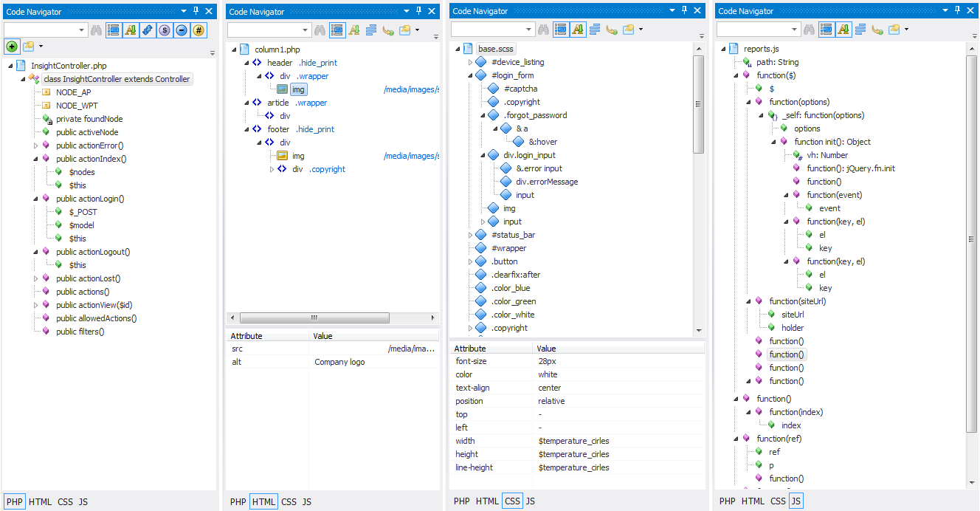The height and width of the screenshot is (511, 980).
Task: Select the CSS tab at bottom of reports.js panel
Action: (x=778, y=501)
